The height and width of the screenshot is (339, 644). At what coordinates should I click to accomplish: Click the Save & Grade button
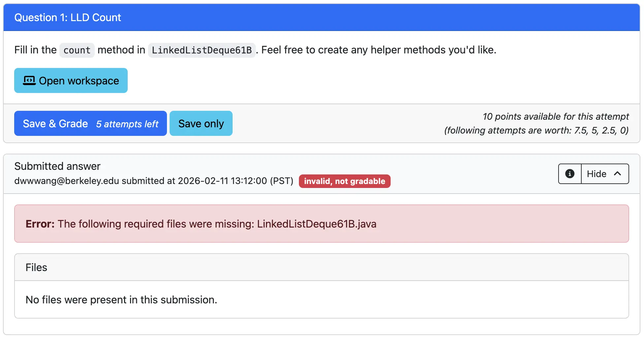[55, 124]
